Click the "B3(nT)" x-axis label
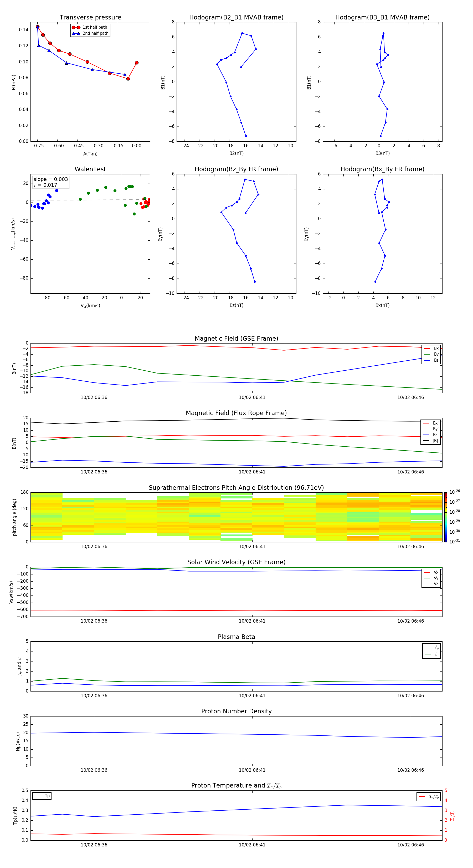 [382, 153]
